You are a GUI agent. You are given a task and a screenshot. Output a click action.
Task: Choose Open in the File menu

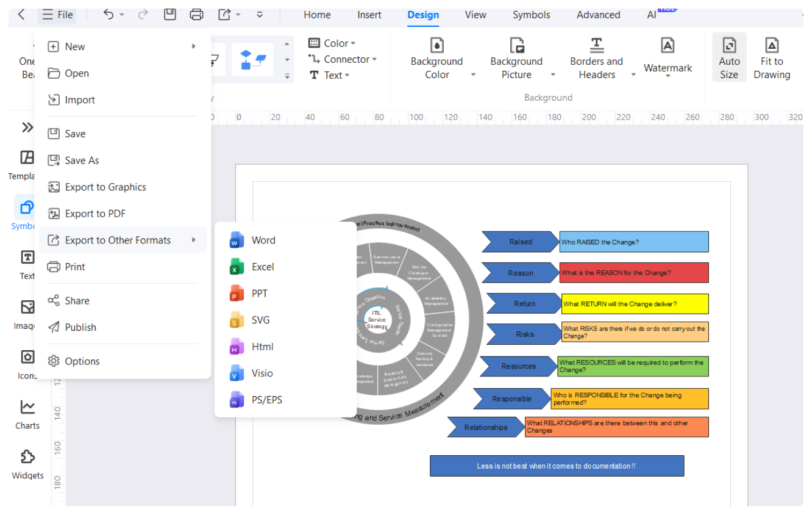coord(123,73)
